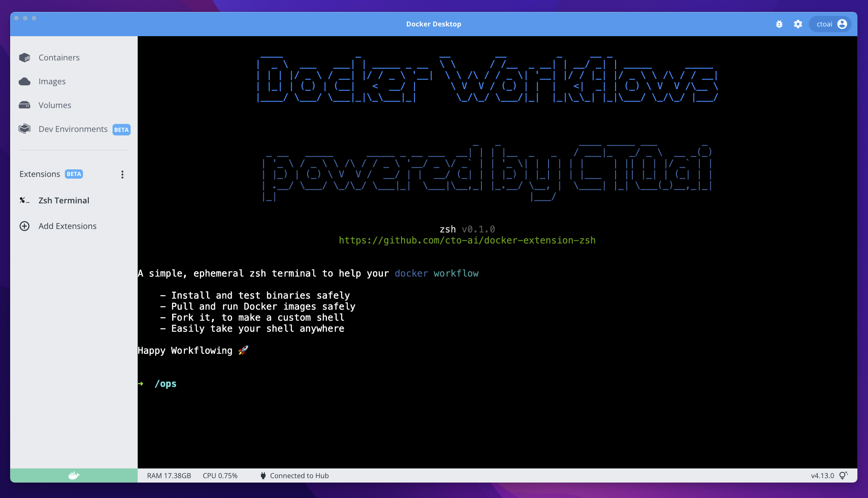Open the Extensions three-dot menu
868x498 pixels.
click(x=122, y=175)
